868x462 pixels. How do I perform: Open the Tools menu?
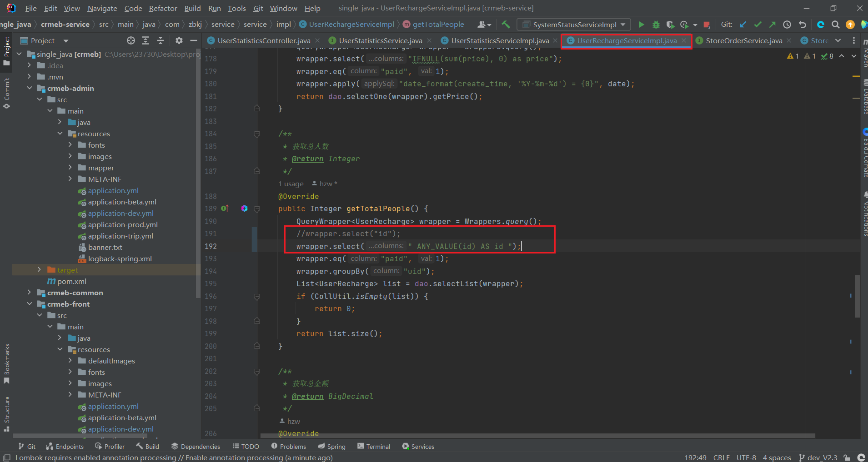(236, 8)
